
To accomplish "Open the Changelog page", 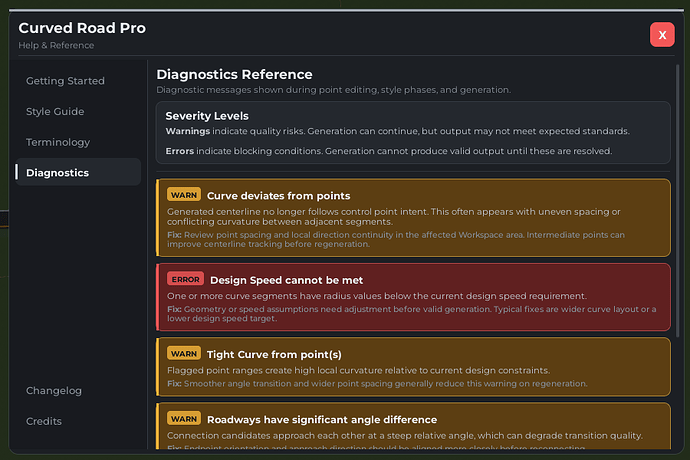I will click(54, 391).
